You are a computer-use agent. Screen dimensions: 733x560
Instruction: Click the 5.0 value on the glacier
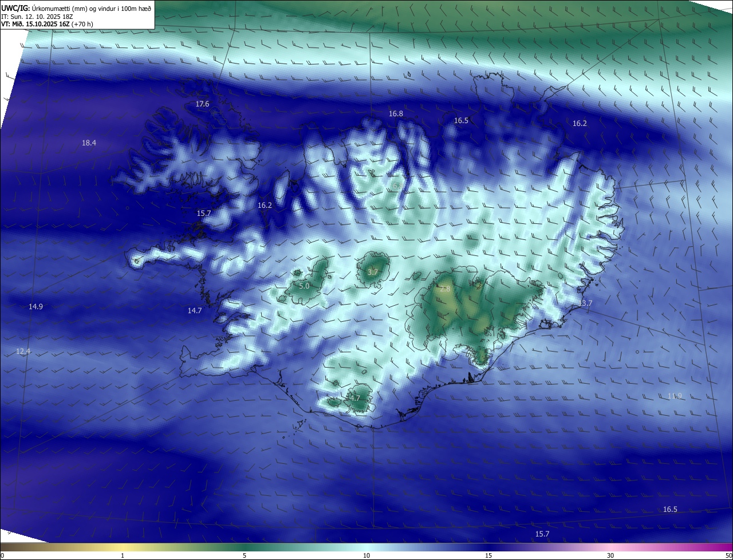pyautogui.click(x=304, y=286)
